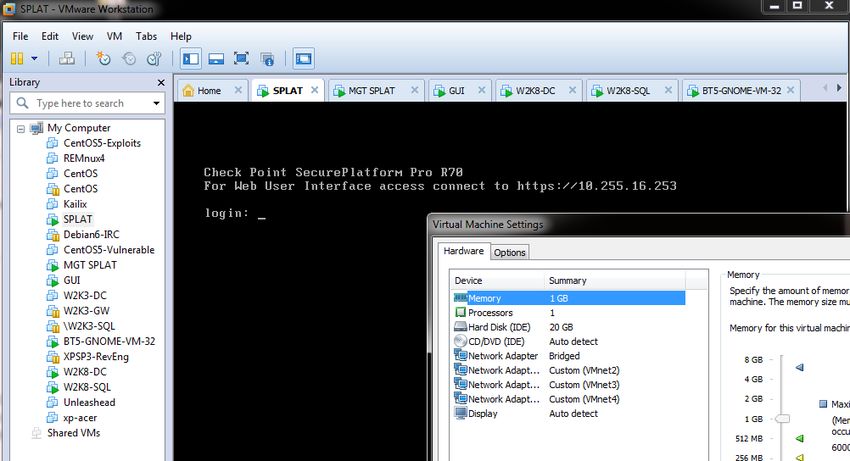Click the Unity mode toolbar icon
The width and height of the screenshot is (850, 461).
tap(267, 59)
